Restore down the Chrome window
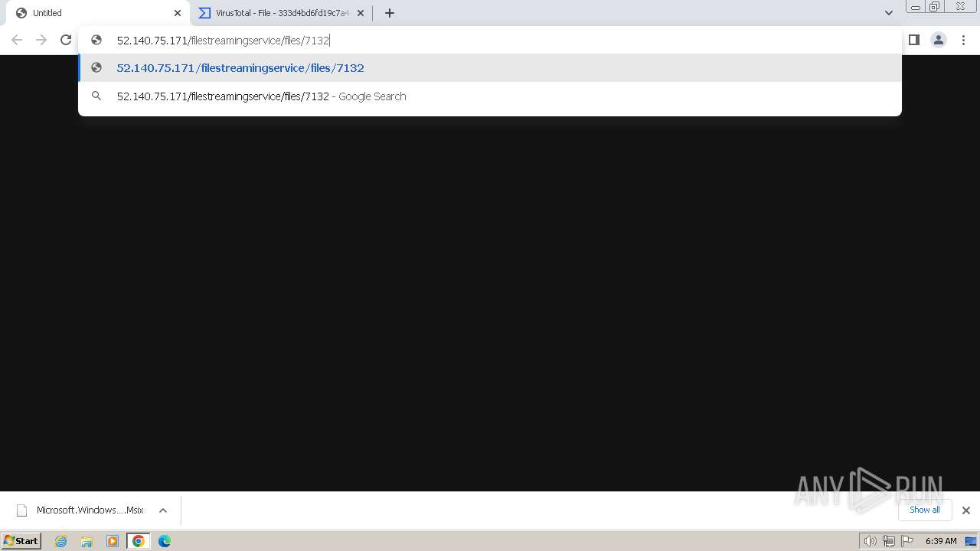This screenshot has width=980, height=551. [935, 7]
